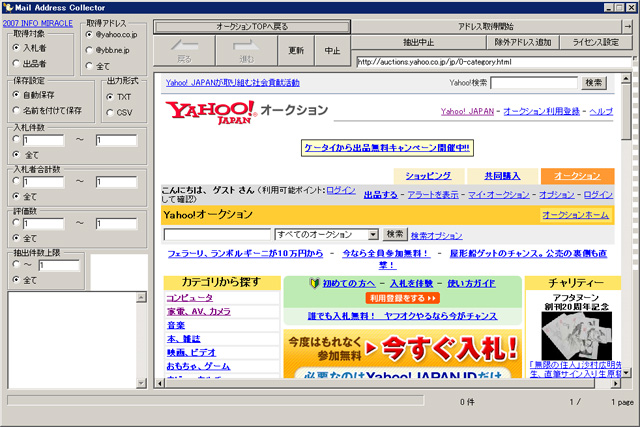The height and width of the screenshot is (427, 640).
Task: Choose the @ybb.ne.jp address option
Action: (90, 48)
